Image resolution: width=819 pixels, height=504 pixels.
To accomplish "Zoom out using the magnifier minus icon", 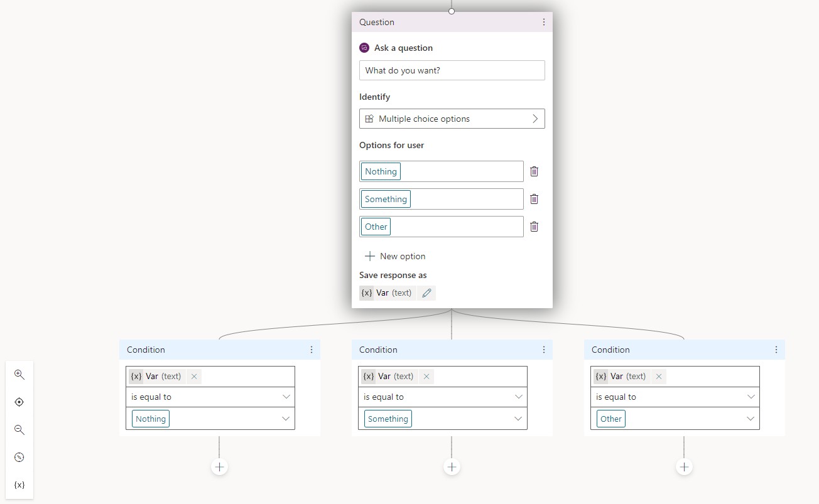I will 19,430.
